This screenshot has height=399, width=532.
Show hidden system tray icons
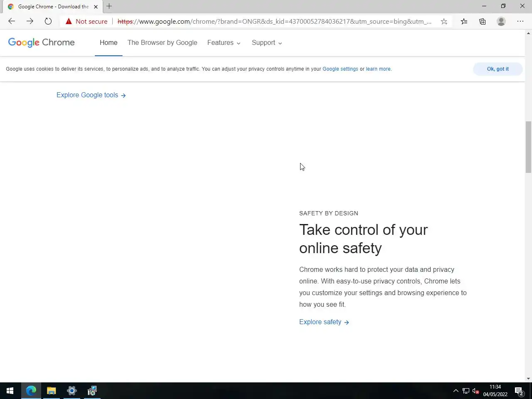click(x=456, y=391)
